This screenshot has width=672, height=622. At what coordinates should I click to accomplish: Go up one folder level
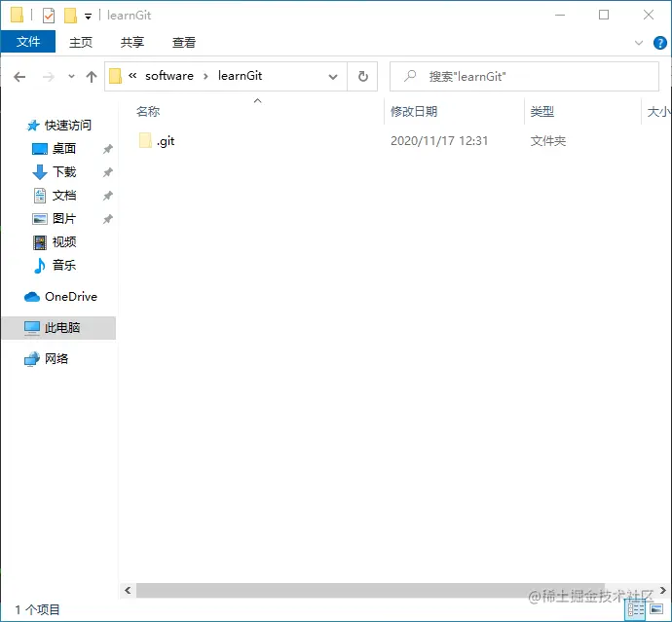pyautogui.click(x=92, y=77)
